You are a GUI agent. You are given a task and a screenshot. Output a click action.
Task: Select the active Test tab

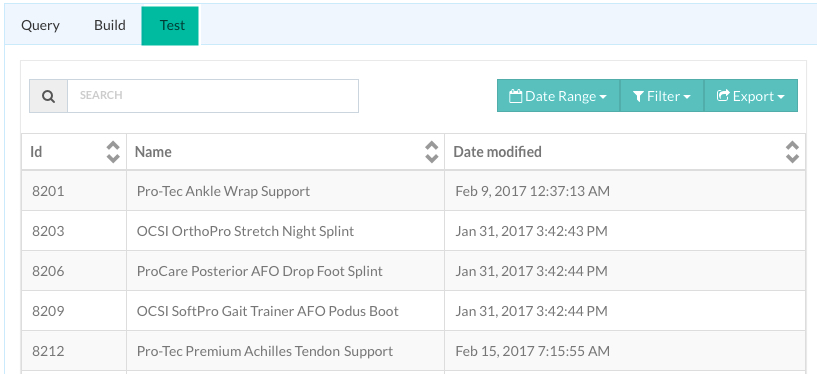pos(170,26)
